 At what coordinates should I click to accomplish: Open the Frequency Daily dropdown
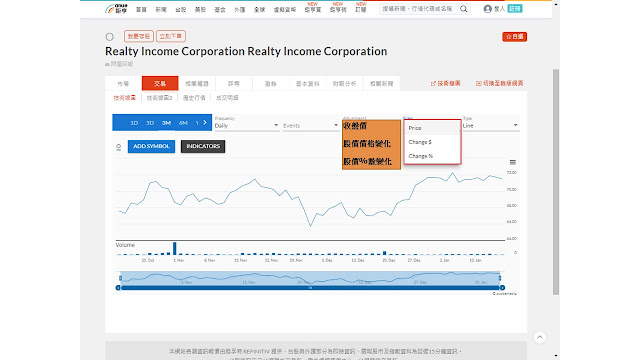(x=247, y=125)
